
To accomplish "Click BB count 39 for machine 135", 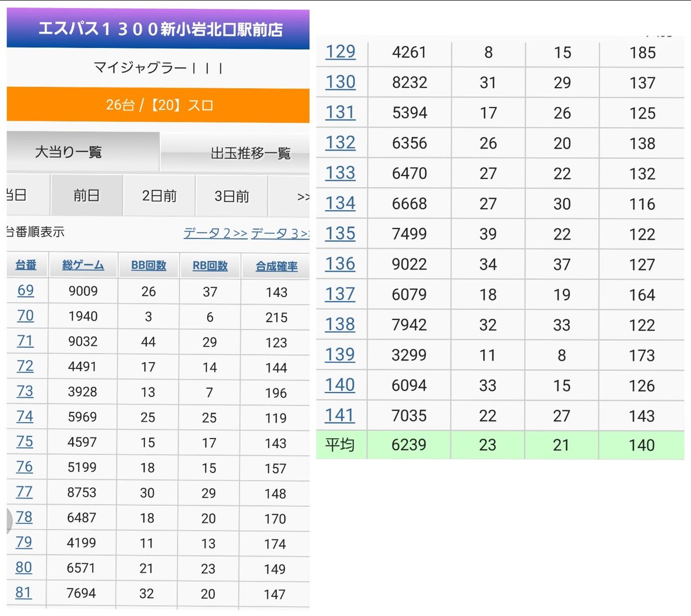I will [488, 234].
